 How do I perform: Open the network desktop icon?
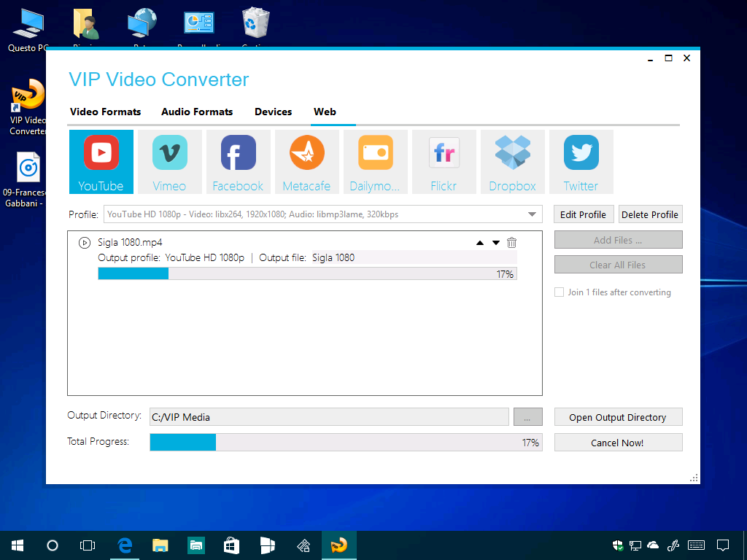point(142,24)
